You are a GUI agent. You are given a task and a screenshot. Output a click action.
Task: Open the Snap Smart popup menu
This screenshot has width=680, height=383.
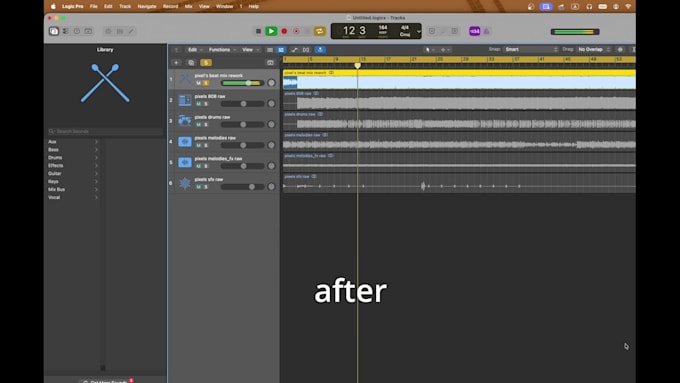pos(531,49)
